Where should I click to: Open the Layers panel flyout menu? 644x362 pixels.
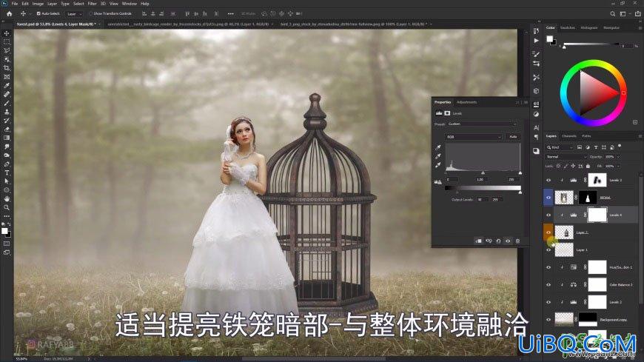pyautogui.click(x=640, y=136)
